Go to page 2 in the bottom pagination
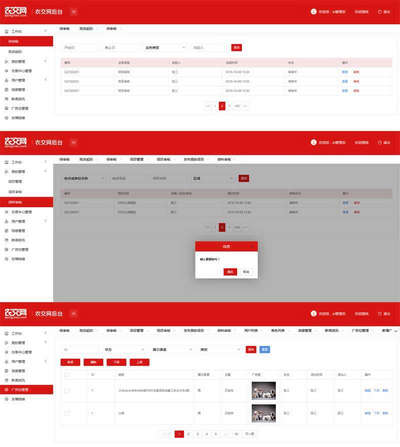This screenshot has width=400, height=447. pos(188,434)
